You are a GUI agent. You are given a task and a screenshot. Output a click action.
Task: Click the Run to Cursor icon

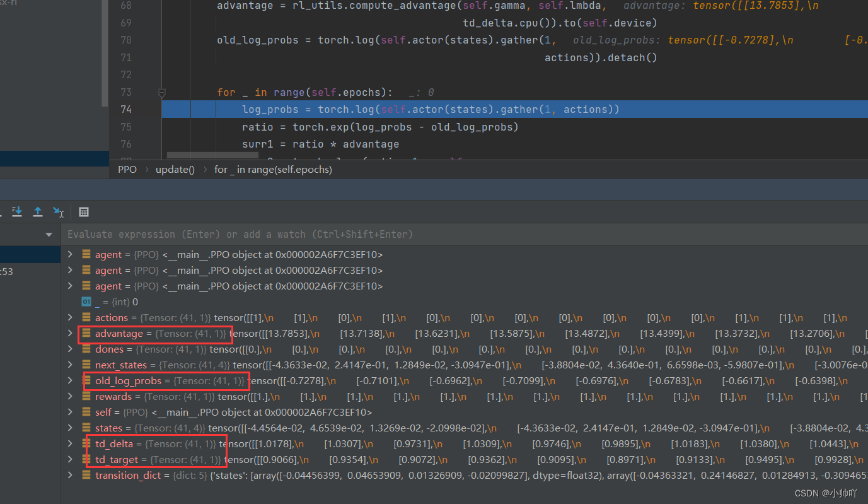[58, 211]
